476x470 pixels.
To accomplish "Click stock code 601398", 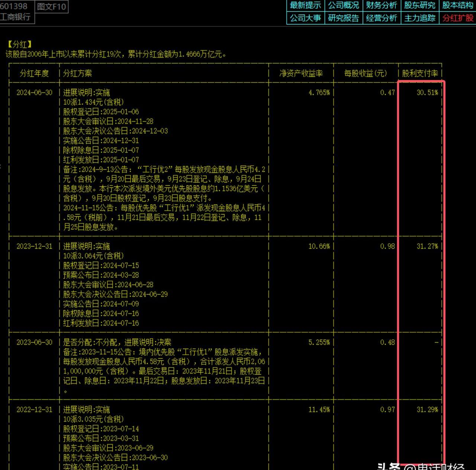I will point(14,6).
